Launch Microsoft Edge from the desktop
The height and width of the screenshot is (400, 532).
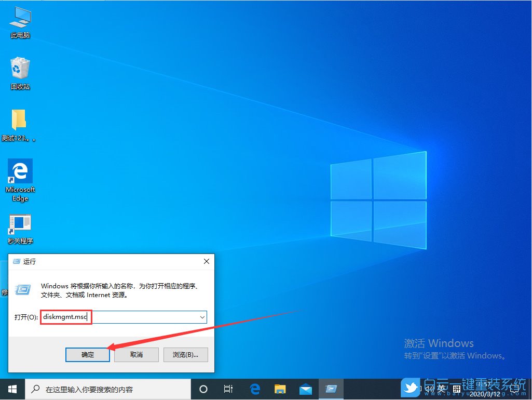(20, 171)
